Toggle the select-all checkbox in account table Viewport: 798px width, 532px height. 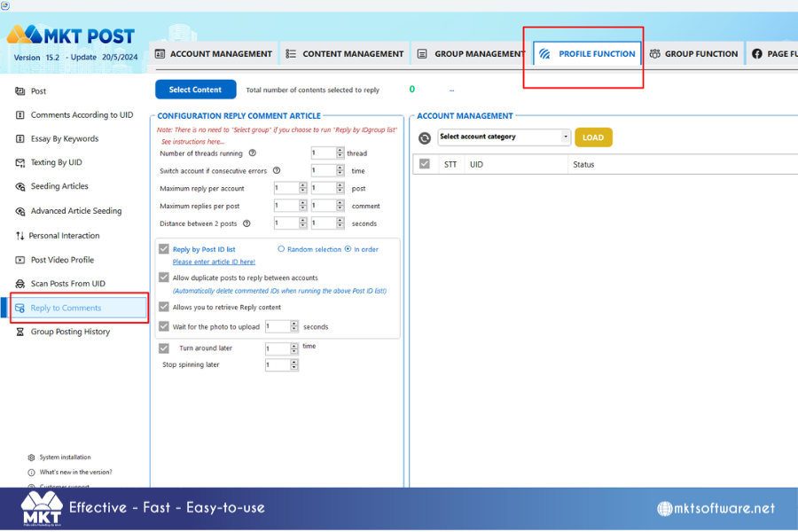(x=425, y=164)
